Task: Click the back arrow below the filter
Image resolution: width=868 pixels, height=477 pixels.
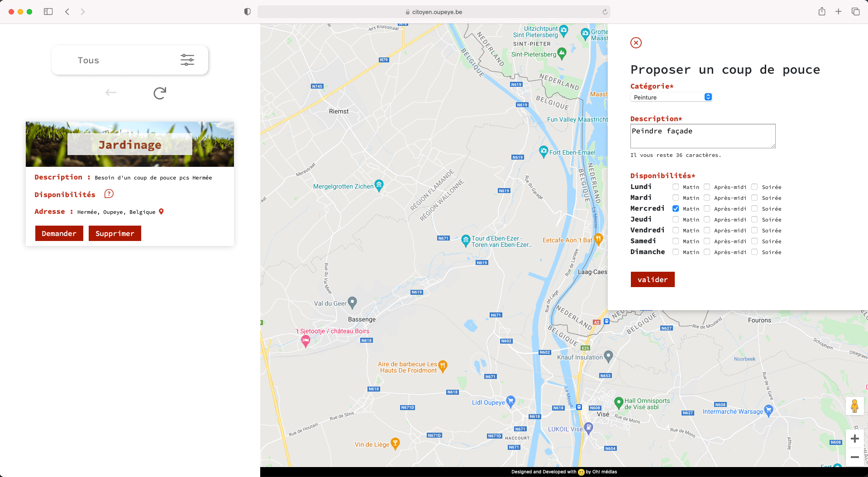Action: [x=111, y=93]
